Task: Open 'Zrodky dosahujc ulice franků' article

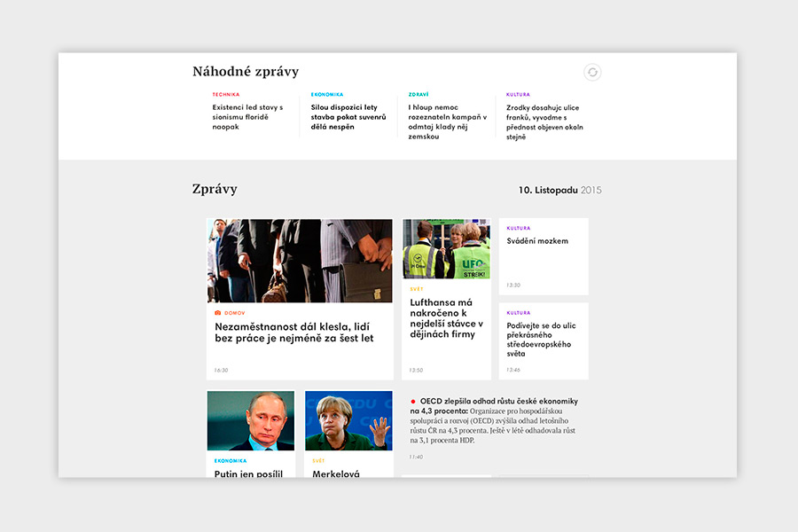Action: [x=543, y=121]
